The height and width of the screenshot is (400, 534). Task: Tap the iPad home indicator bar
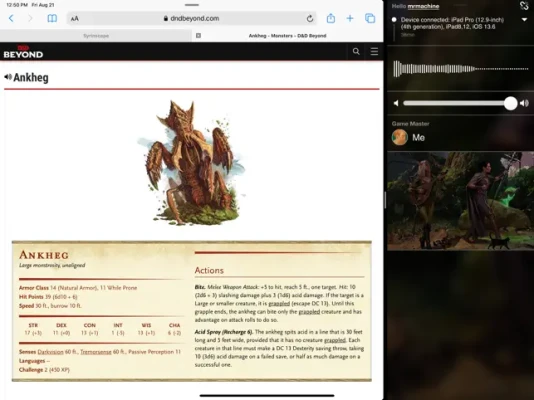point(267,396)
